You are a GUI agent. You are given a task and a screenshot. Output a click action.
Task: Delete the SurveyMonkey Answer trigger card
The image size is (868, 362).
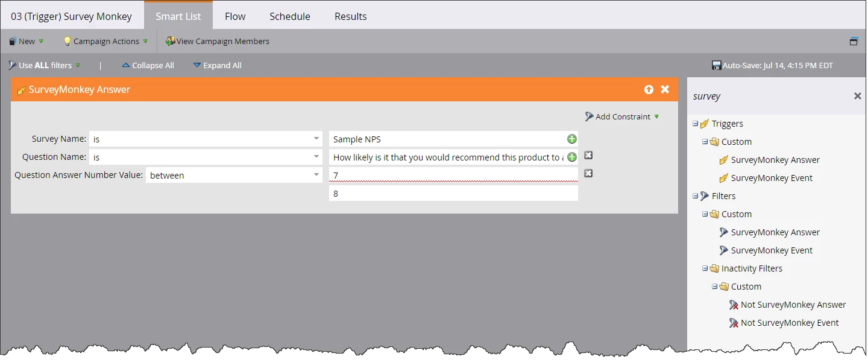[665, 89]
